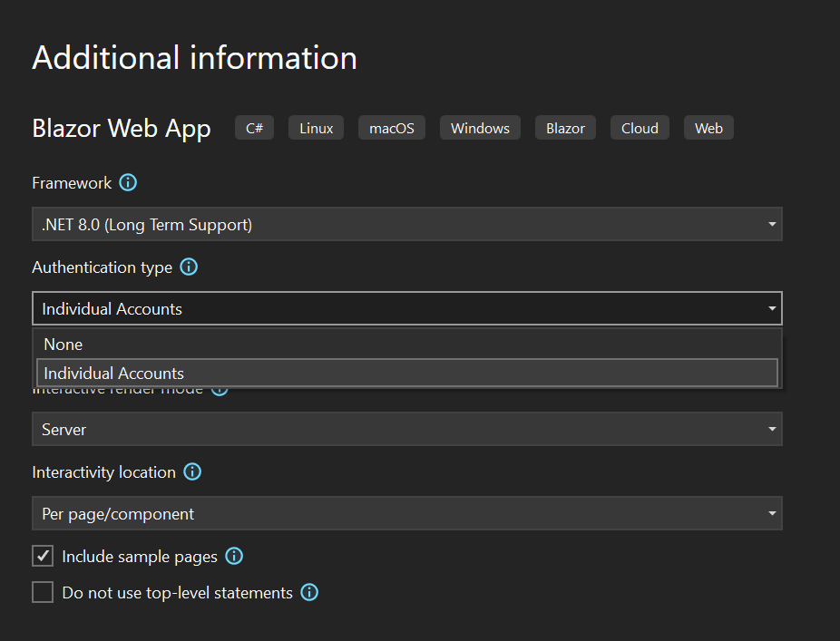Click the Interactivity location info icon
840x641 pixels.
[192, 471]
